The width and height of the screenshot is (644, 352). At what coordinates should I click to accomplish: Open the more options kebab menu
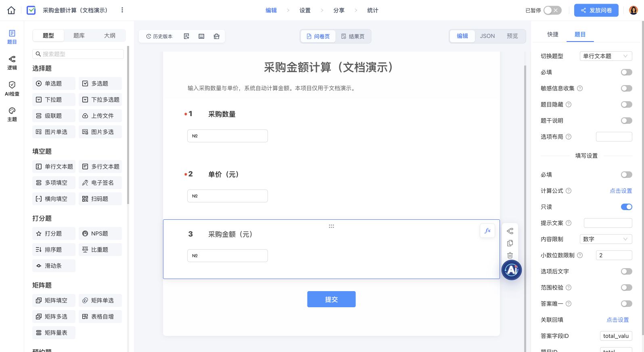pos(122,10)
